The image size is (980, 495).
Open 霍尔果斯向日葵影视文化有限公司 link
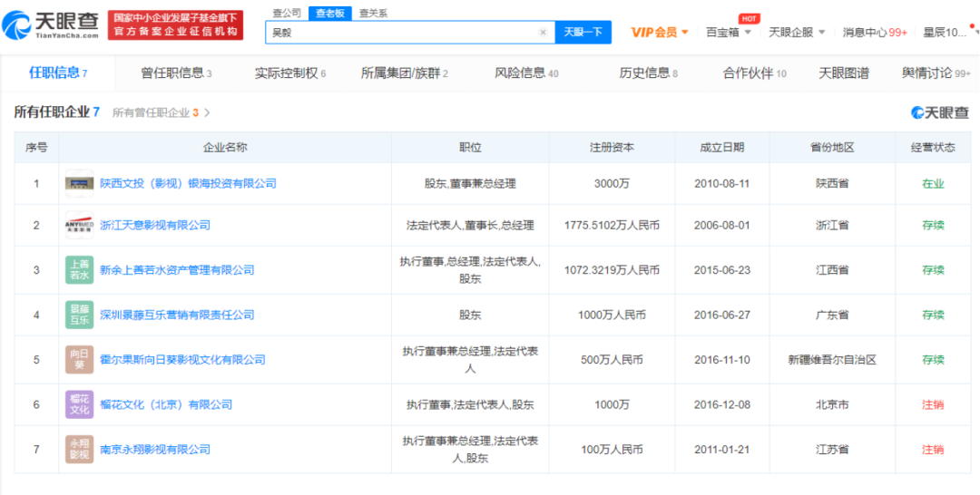point(182,360)
